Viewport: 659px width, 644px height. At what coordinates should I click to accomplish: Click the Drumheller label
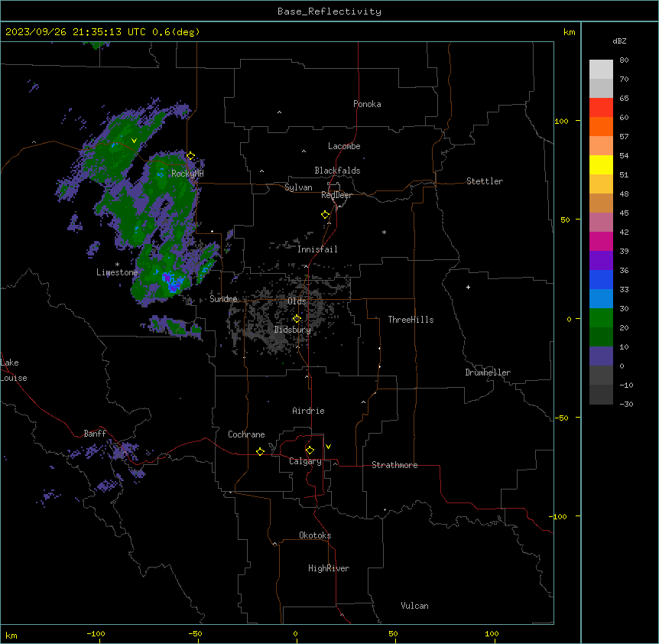pos(488,372)
